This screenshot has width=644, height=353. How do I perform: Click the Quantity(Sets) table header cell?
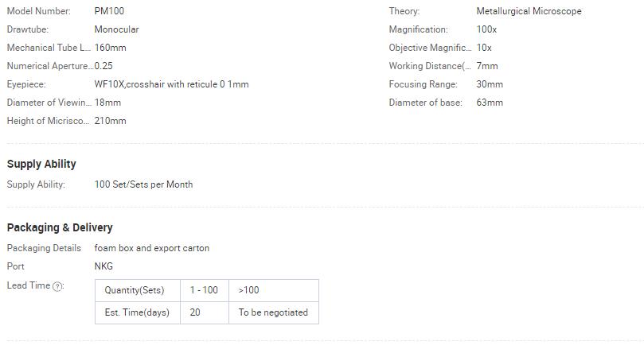click(138, 291)
